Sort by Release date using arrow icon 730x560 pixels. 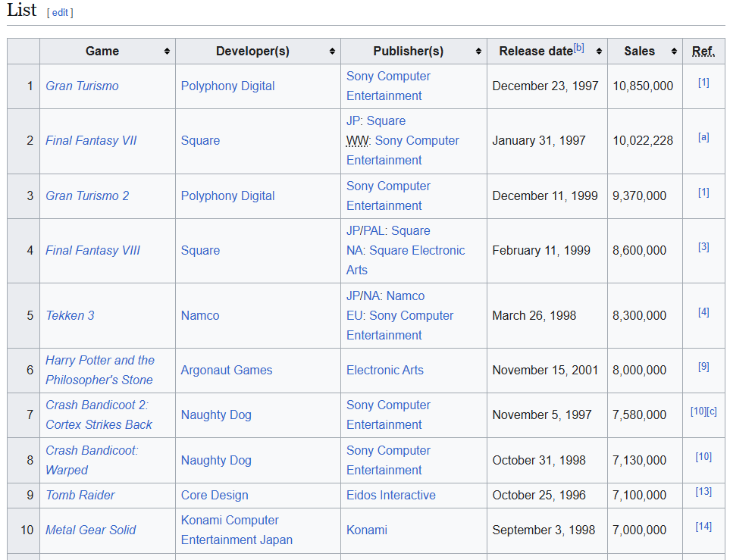(599, 52)
